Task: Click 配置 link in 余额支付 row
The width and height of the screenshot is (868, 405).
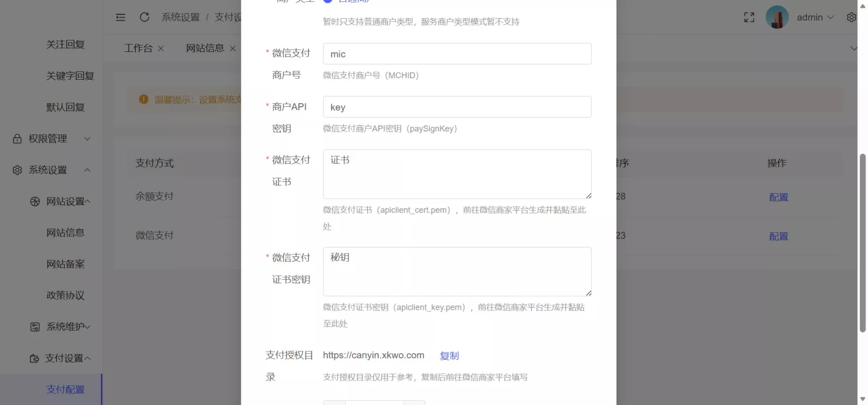Action: tap(778, 197)
